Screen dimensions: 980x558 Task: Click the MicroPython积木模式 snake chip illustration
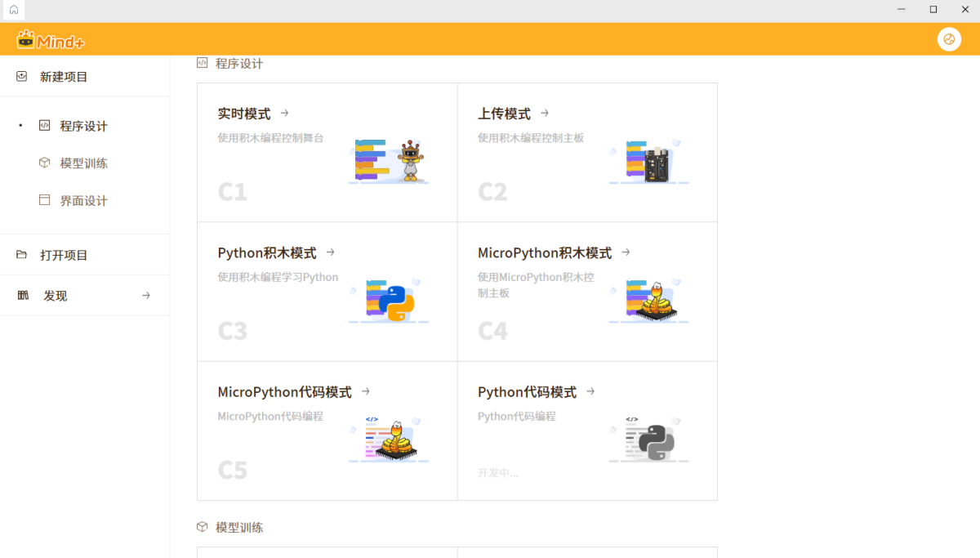648,301
